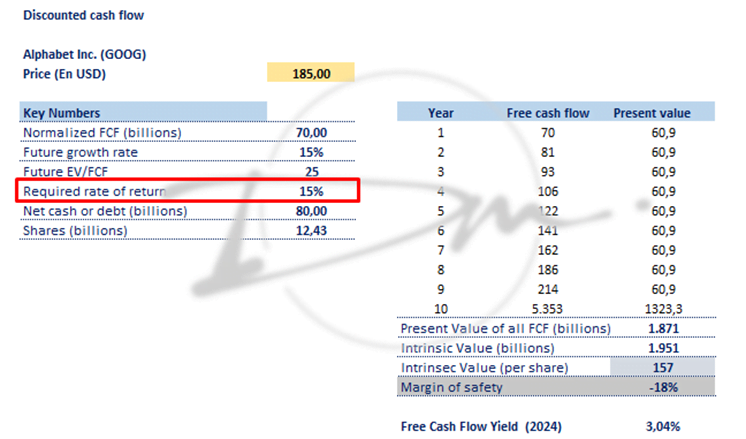Click the 'Year' column header
746x439 pixels.
tap(441, 113)
